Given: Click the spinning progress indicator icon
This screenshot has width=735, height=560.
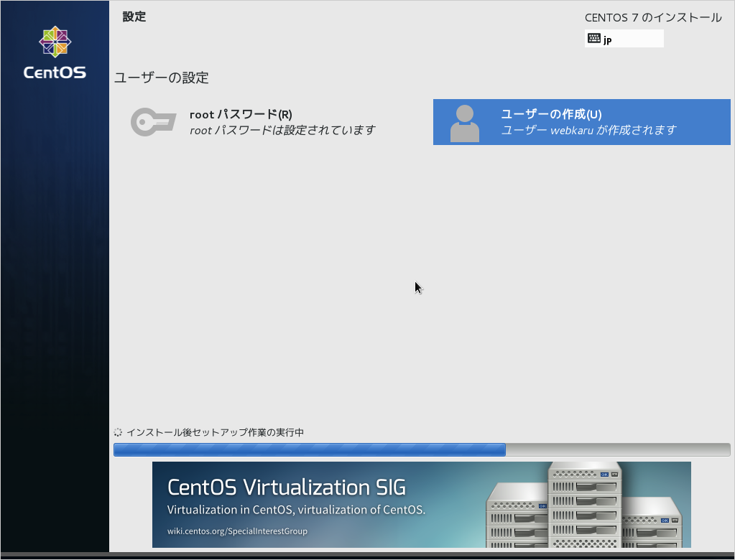Looking at the screenshot, I should [118, 432].
